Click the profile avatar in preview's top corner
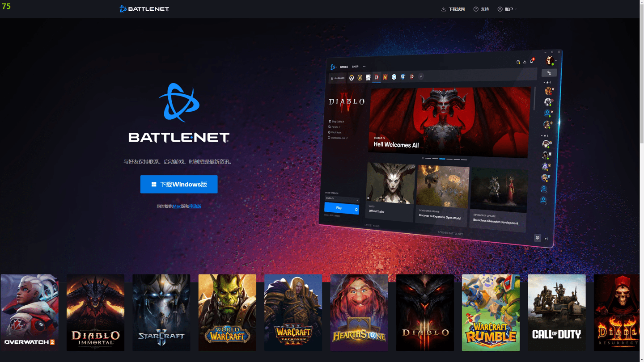Image resolution: width=644 pixels, height=362 pixels. [550, 60]
